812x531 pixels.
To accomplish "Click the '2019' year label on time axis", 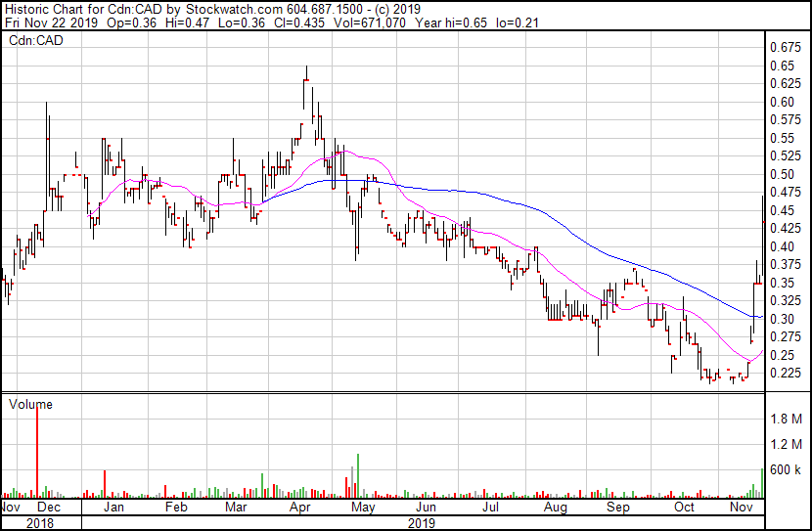I will click(x=422, y=523).
